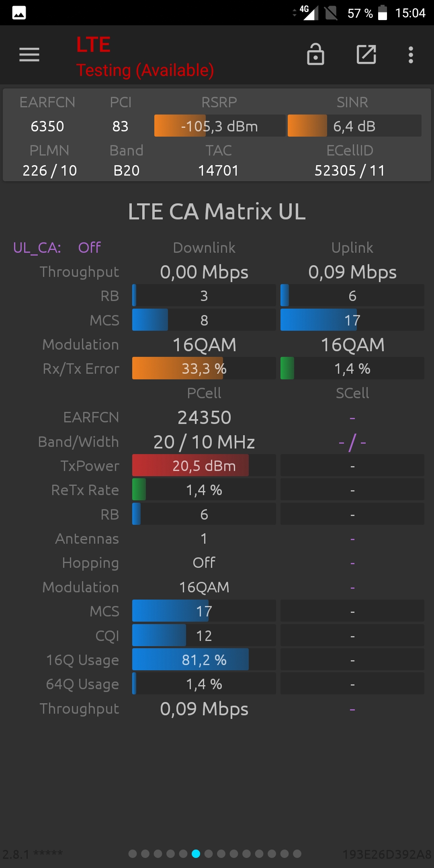Tap the unlocked padlock icon

click(315, 54)
